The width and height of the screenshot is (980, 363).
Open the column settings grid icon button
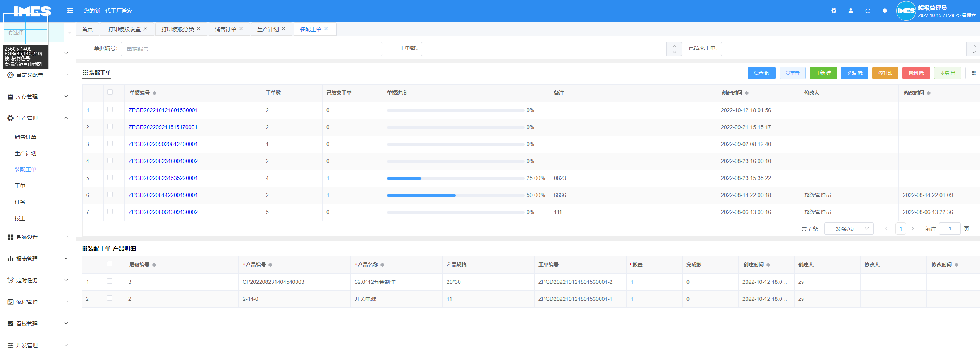tap(973, 73)
